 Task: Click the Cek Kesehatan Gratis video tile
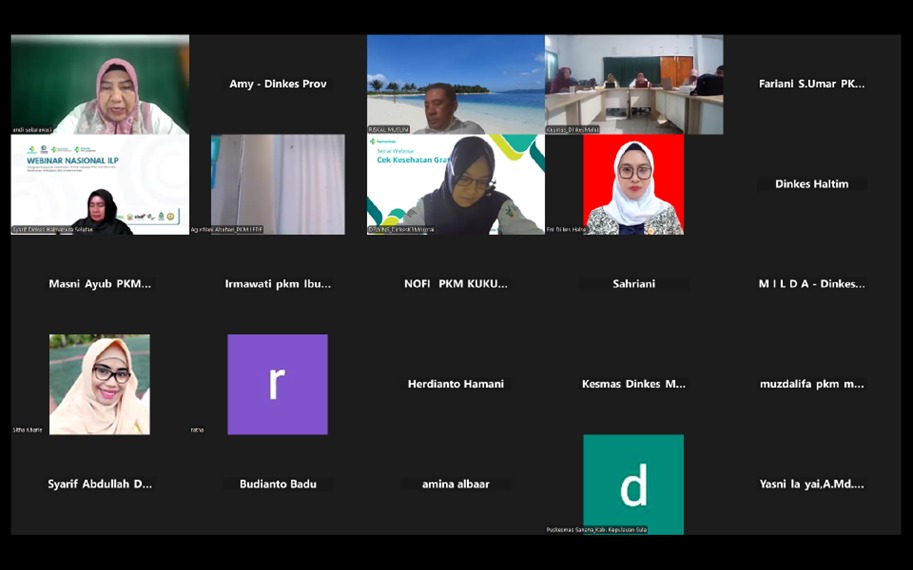[x=455, y=184]
